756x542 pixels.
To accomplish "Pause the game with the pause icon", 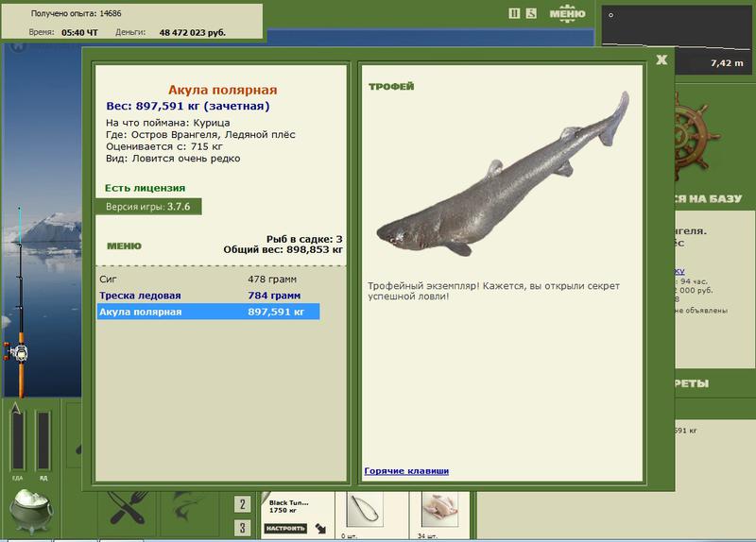I will click(x=514, y=13).
